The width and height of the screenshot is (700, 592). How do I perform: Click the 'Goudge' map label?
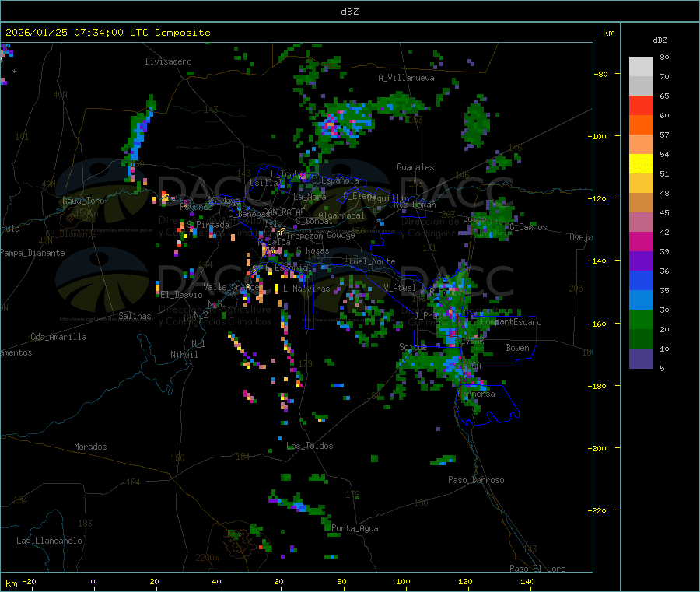pyautogui.click(x=341, y=235)
